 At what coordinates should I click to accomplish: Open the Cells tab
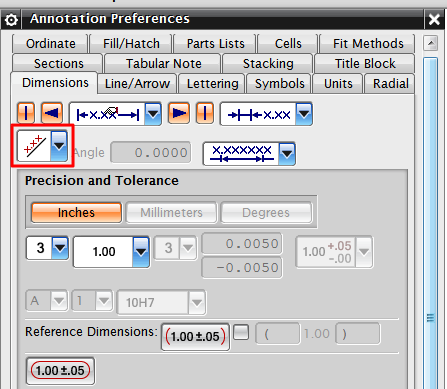click(288, 44)
